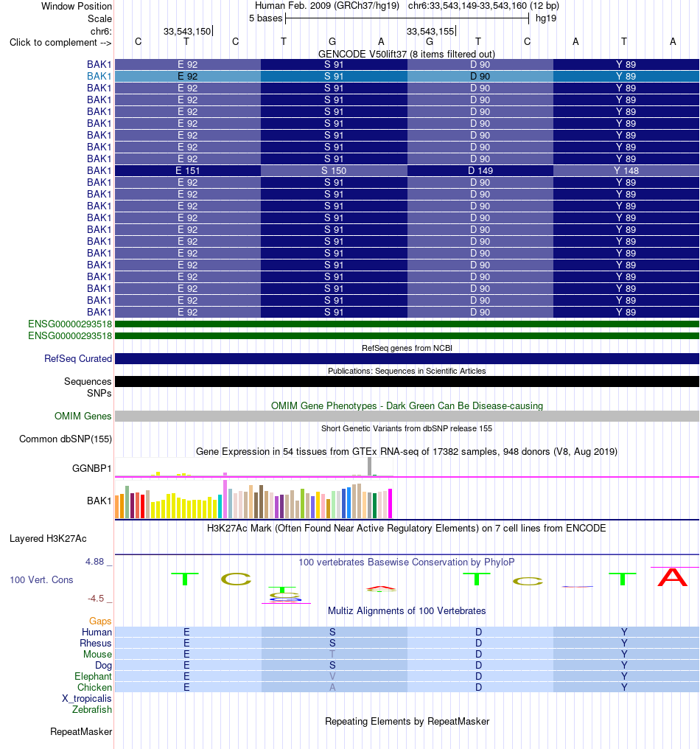The height and width of the screenshot is (749, 700).
Task: Click the 'Click to complement -->' label
Action: point(60,43)
